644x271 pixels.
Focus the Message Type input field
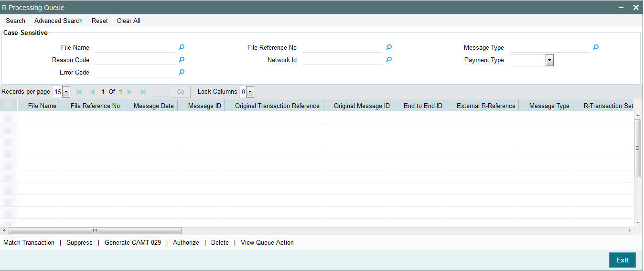click(x=550, y=47)
